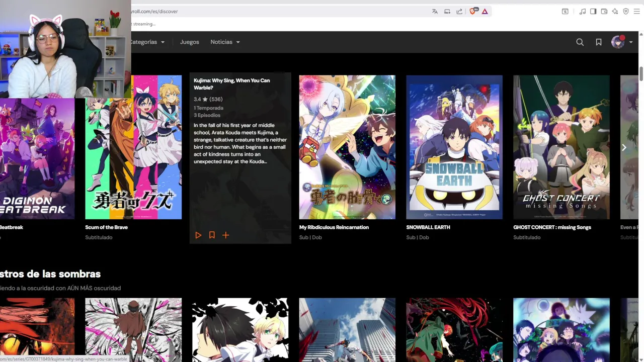Click GHOST CONCERT : missing Songs title

pyautogui.click(x=552, y=227)
